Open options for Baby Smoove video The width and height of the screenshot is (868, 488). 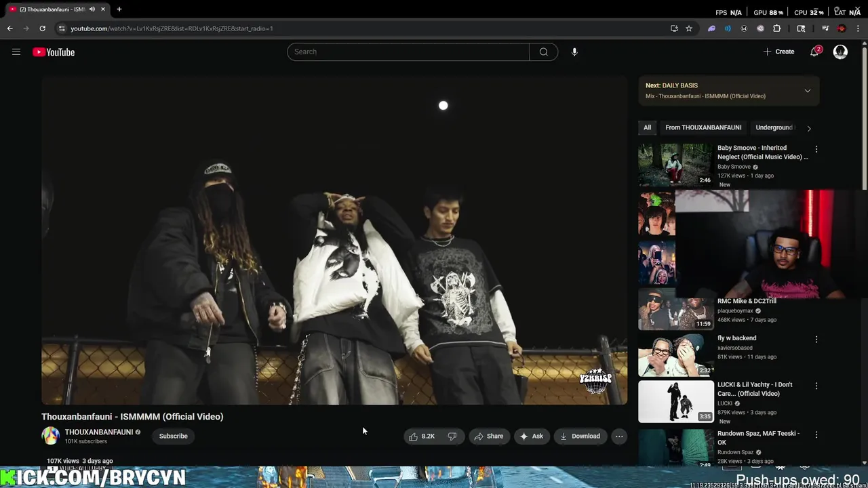[x=816, y=149]
